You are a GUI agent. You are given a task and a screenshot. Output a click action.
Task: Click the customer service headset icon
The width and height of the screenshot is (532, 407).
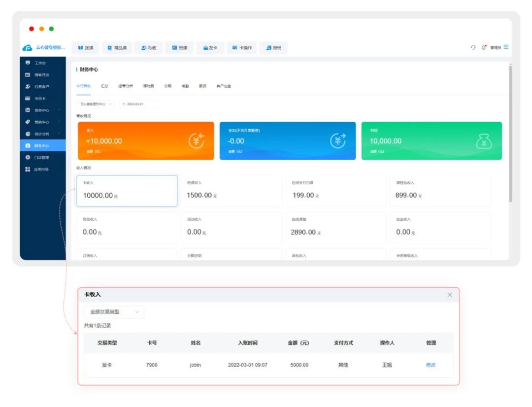[473, 47]
